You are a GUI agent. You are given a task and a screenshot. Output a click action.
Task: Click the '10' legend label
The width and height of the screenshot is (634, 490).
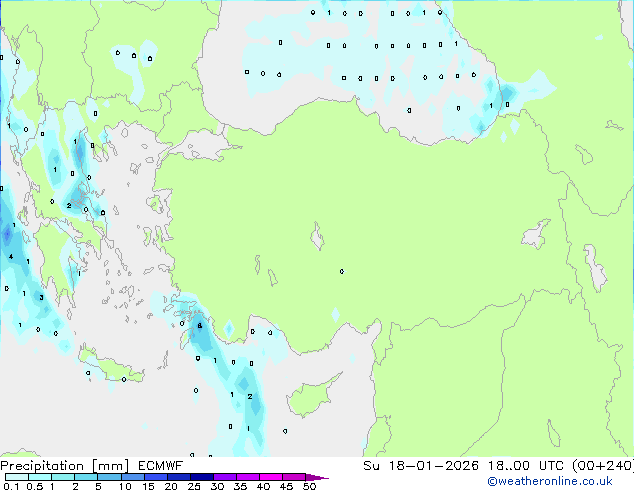[125, 486]
